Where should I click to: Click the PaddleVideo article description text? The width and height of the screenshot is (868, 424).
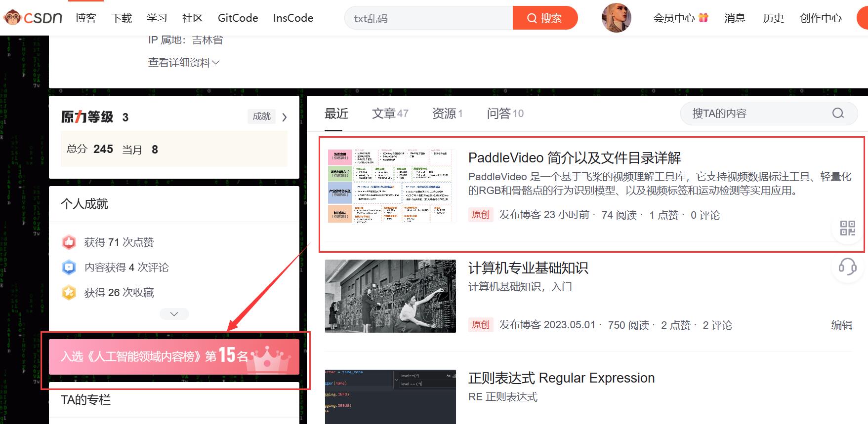coord(660,184)
